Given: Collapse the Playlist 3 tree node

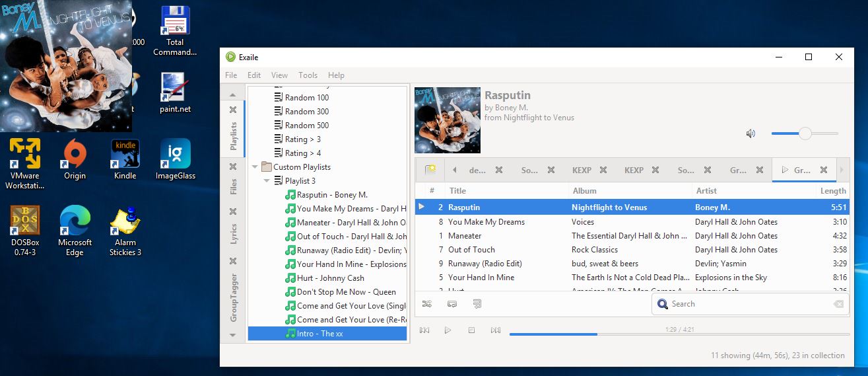Looking at the screenshot, I should [x=267, y=181].
